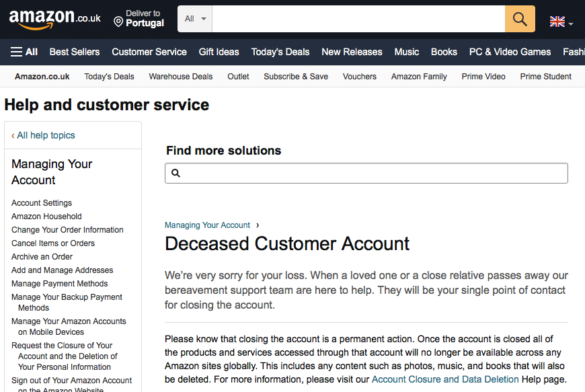
Task: Focus the main Amazon search field
Action: point(358,19)
